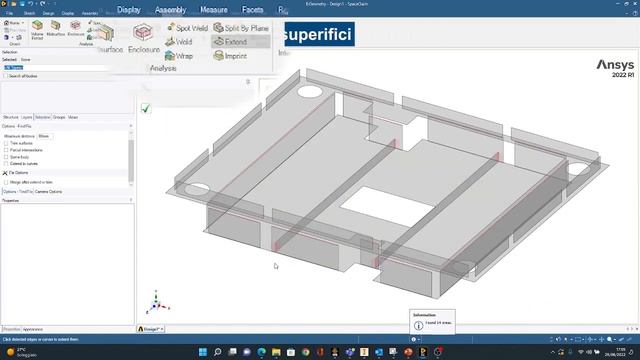Open the status info icon dropdown arrow
Viewport: 640px width, 360px height.
pos(418,340)
